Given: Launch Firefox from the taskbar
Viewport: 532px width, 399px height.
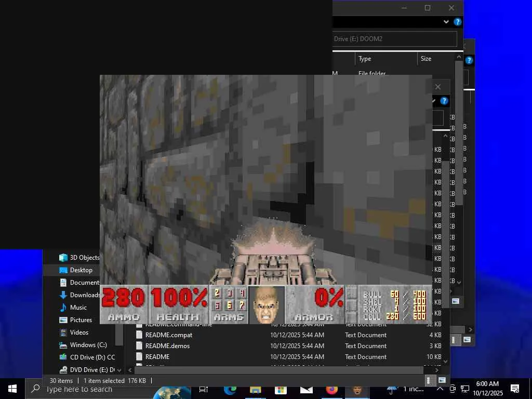Looking at the screenshot, I should 331,391.
